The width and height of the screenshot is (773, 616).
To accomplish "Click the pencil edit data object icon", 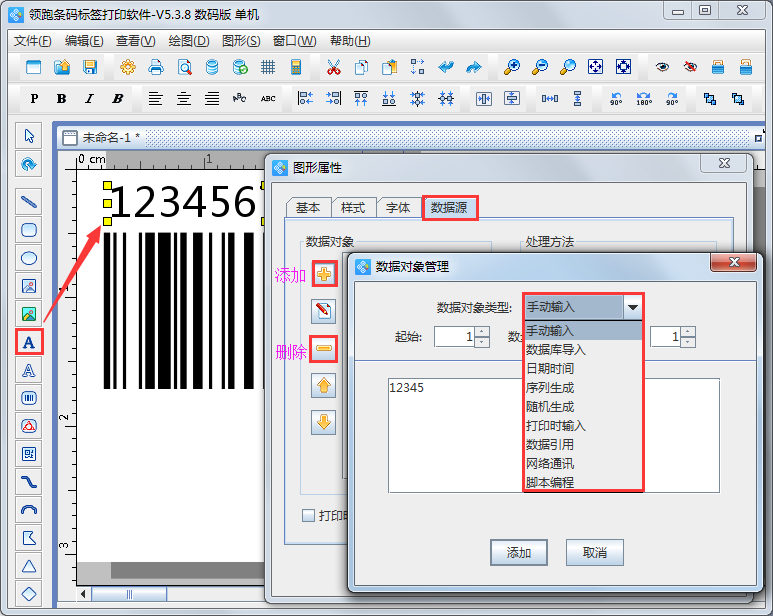I will tap(323, 311).
